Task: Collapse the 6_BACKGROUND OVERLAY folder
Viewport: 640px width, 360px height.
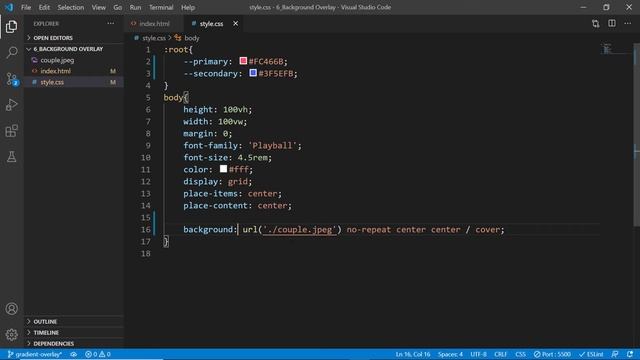Action: [74, 49]
